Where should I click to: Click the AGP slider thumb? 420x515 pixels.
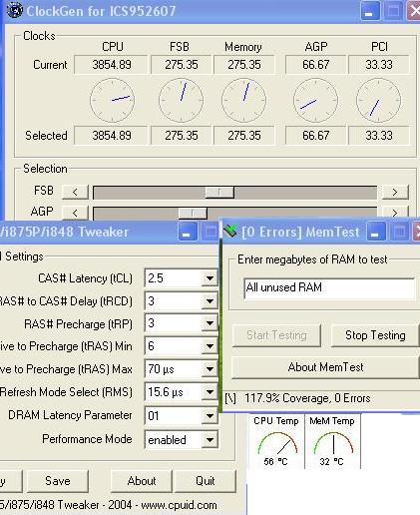(x=193, y=214)
